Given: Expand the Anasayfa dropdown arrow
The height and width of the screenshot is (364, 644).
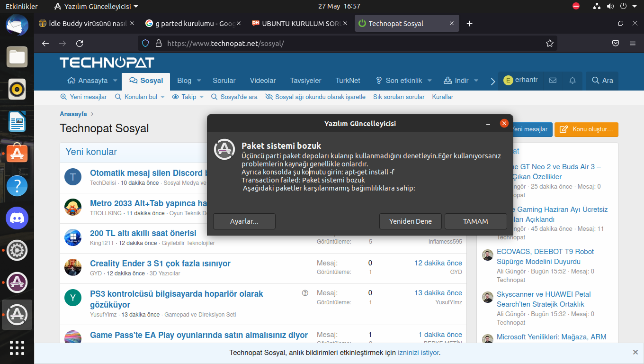Looking at the screenshot, I should [x=115, y=81].
